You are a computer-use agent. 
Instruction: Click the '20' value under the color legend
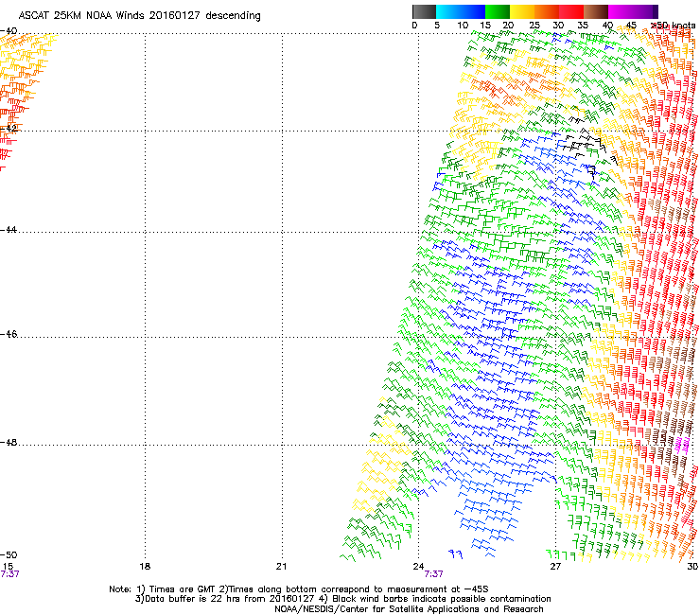coord(508,26)
